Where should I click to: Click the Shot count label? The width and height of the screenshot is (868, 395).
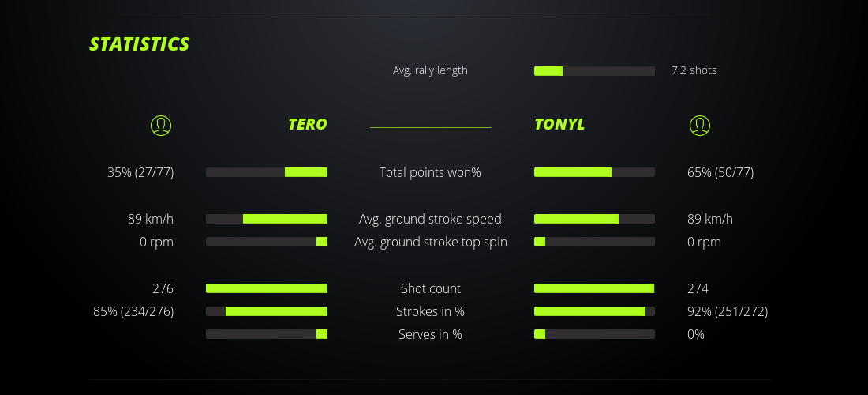[430, 288]
